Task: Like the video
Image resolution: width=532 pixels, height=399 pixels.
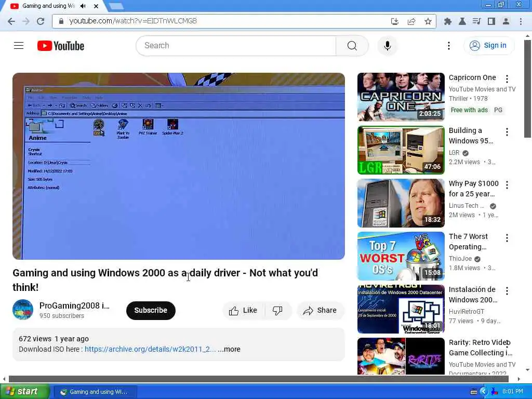Action: click(243, 311)
